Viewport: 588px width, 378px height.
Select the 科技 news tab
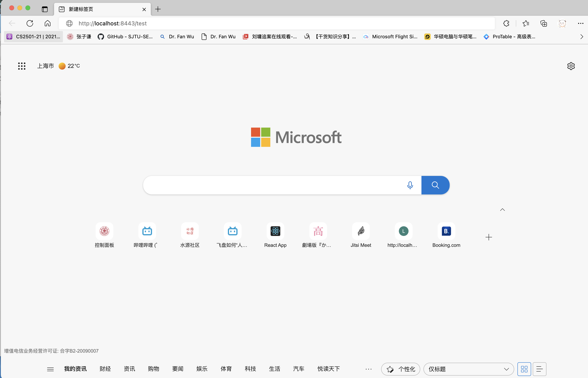click(250, 369)
